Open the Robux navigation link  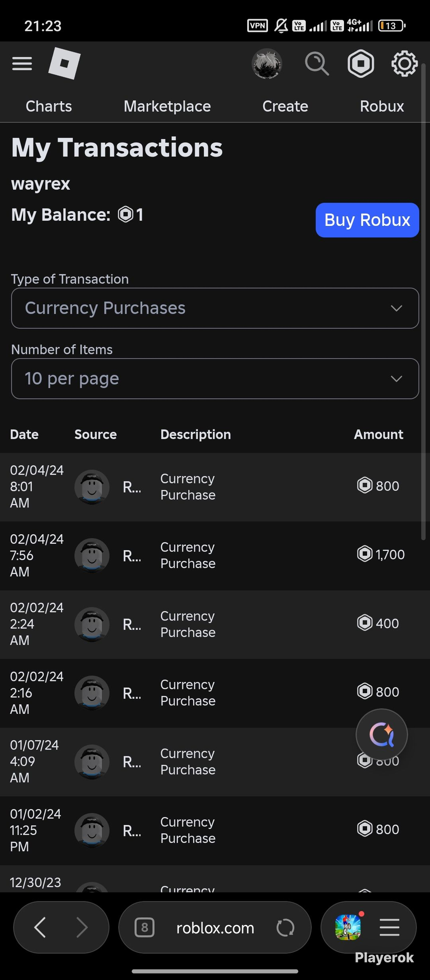click(x=382, y=106)
